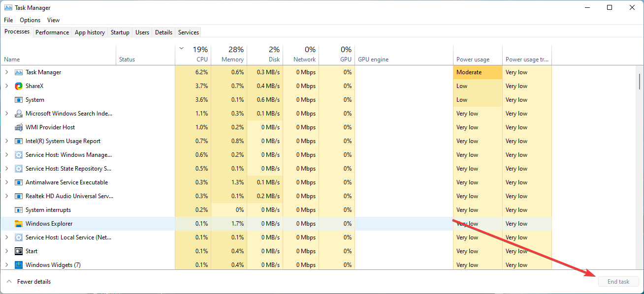Click the Task Manager process icon

[x=19, y=72]
